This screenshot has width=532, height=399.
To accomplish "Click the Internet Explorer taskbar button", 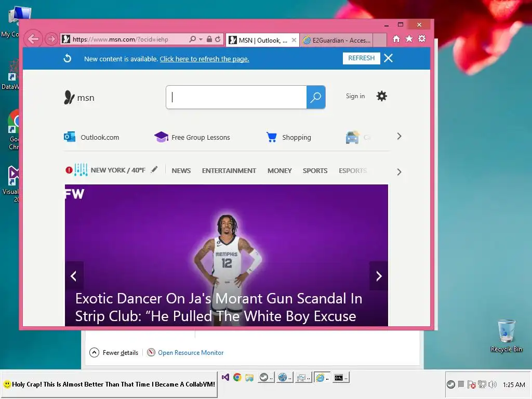I will pos(322,377).
